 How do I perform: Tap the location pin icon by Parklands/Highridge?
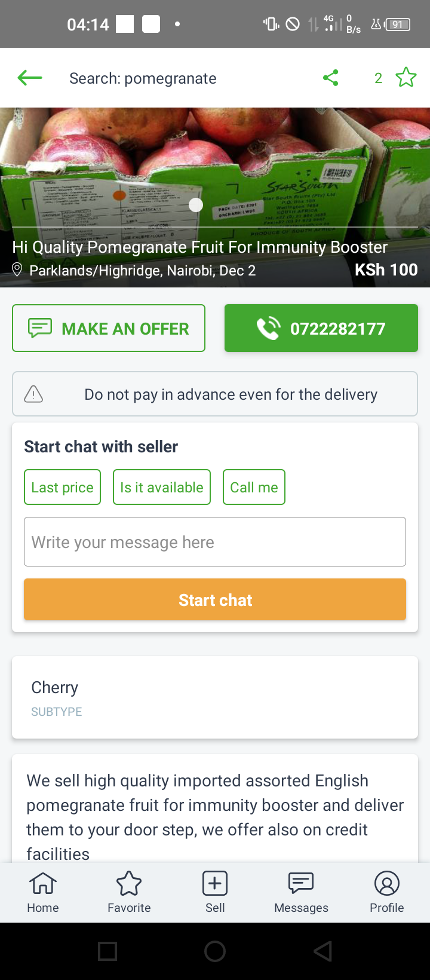17,270
